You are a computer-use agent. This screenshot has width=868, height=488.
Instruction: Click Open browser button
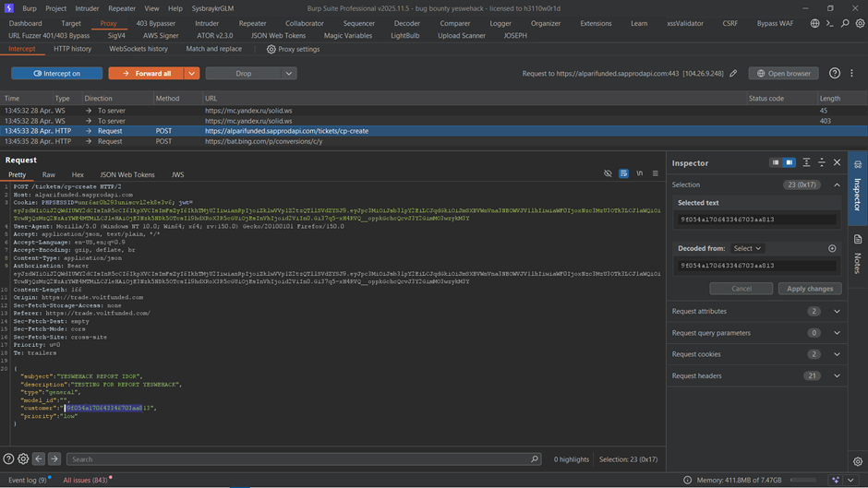[783, 73]
